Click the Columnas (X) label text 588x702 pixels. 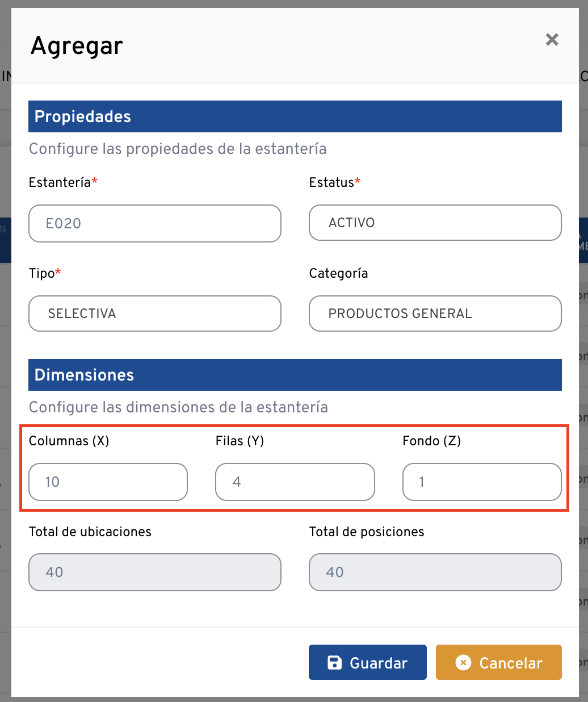(x=69, y=441)
